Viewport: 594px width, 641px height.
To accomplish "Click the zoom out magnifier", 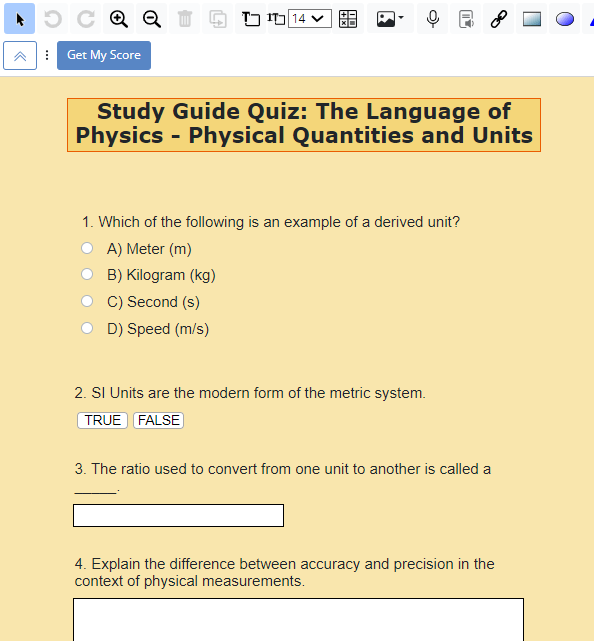I will click(x=152, y=19).
